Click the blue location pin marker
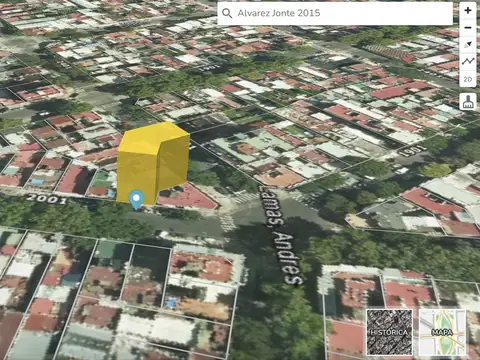 coord(136,199)
